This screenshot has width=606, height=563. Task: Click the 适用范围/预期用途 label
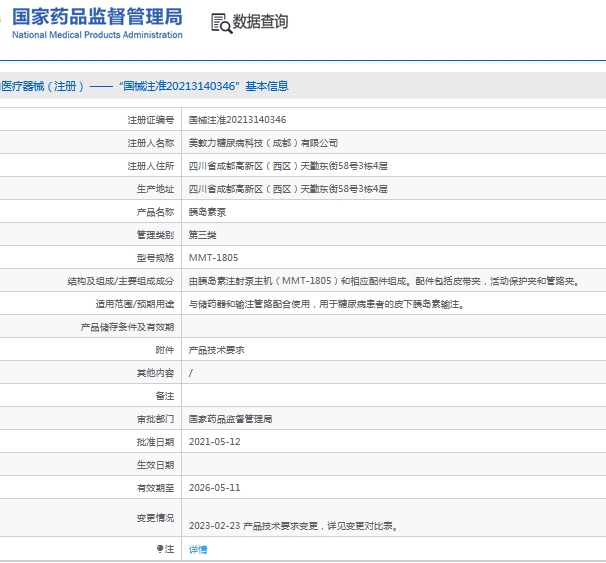point(135,304)
